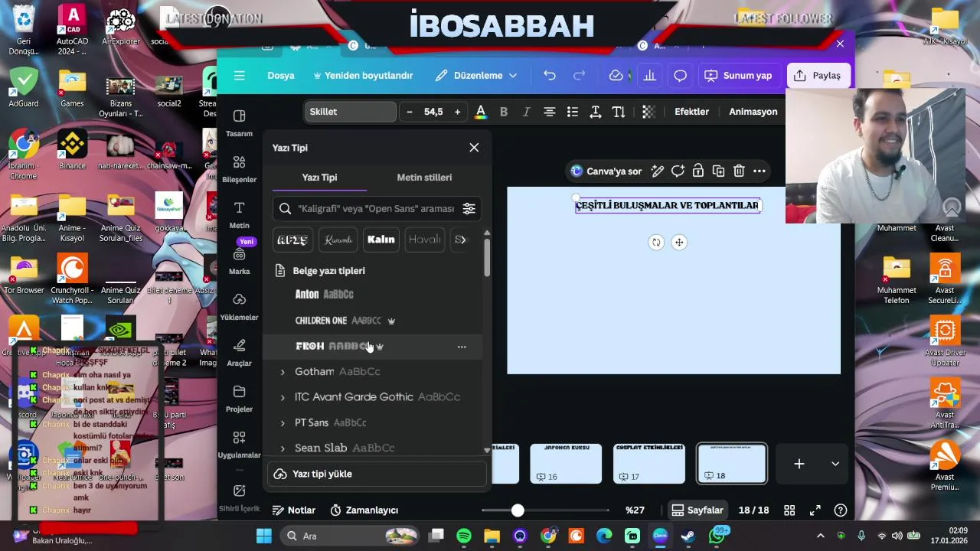The width and height of the screenshot is (980, 551).
Task: Open the Düzenleme mode dropdown
Action: click(475, 75)
